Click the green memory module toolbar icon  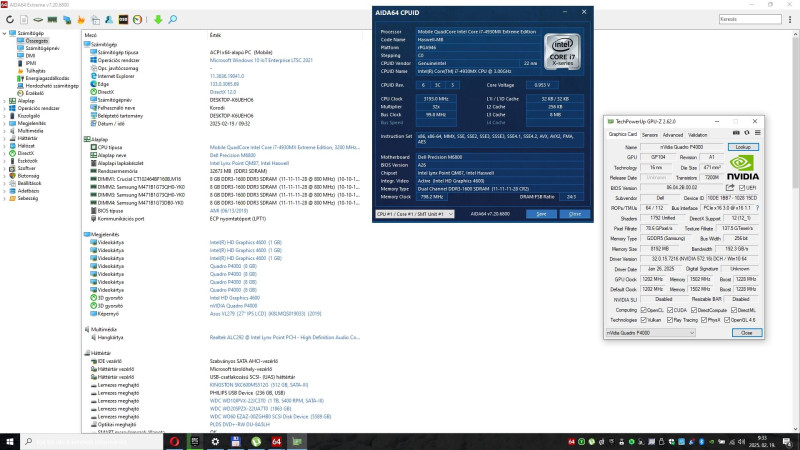point(52,19)
